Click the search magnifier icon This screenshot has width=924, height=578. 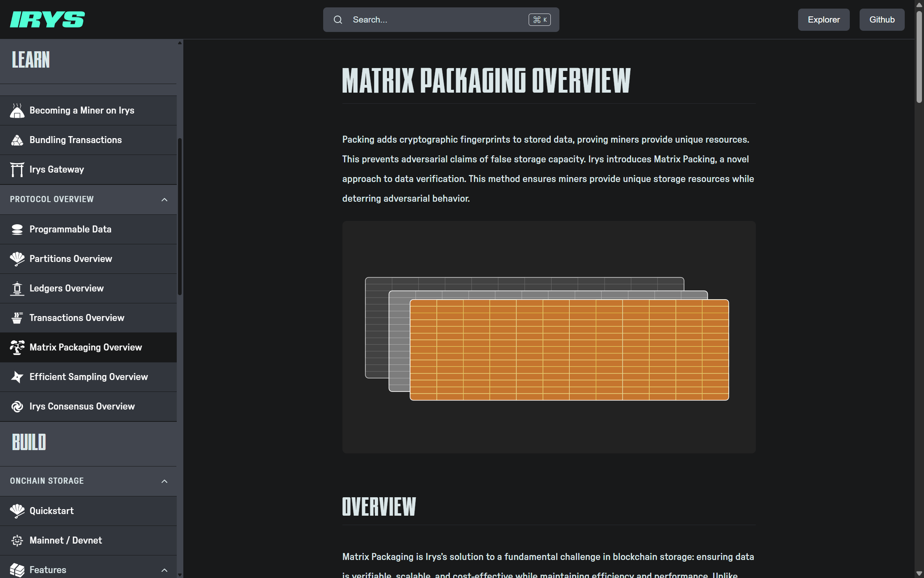point(338,20)
